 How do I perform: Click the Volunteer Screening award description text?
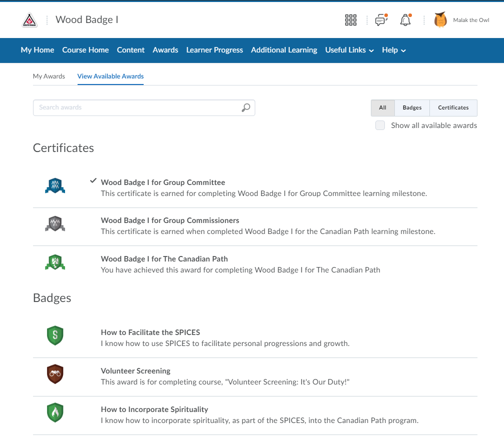coord(225,382)
